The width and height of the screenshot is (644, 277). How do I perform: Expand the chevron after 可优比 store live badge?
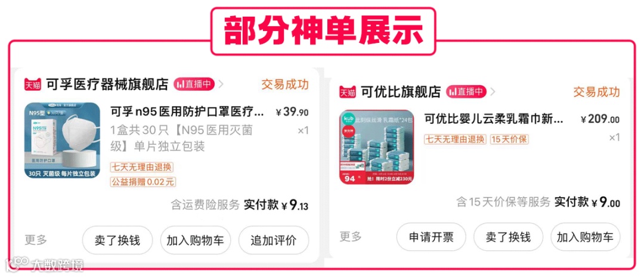(493, 92)
